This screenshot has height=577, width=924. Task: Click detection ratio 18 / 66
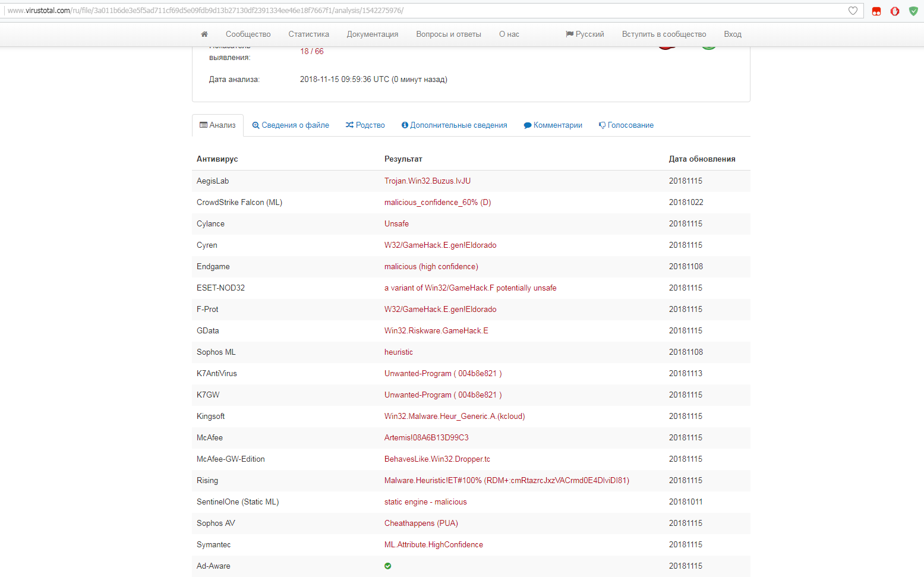(x=312, y=52)
